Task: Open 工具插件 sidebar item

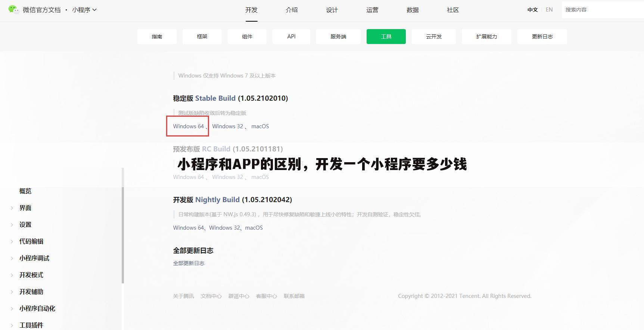Action: tap(31, 326)
